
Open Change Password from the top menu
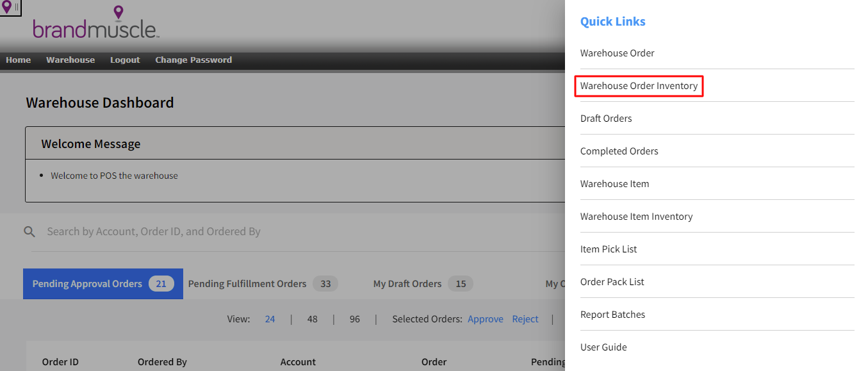[x=193, y=60]
